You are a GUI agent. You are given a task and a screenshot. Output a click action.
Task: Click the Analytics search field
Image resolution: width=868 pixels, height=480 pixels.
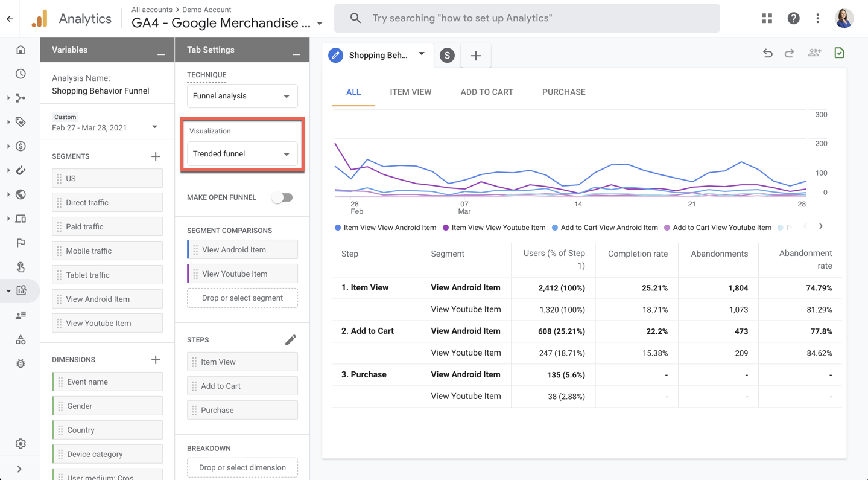(x=527, y=18)
